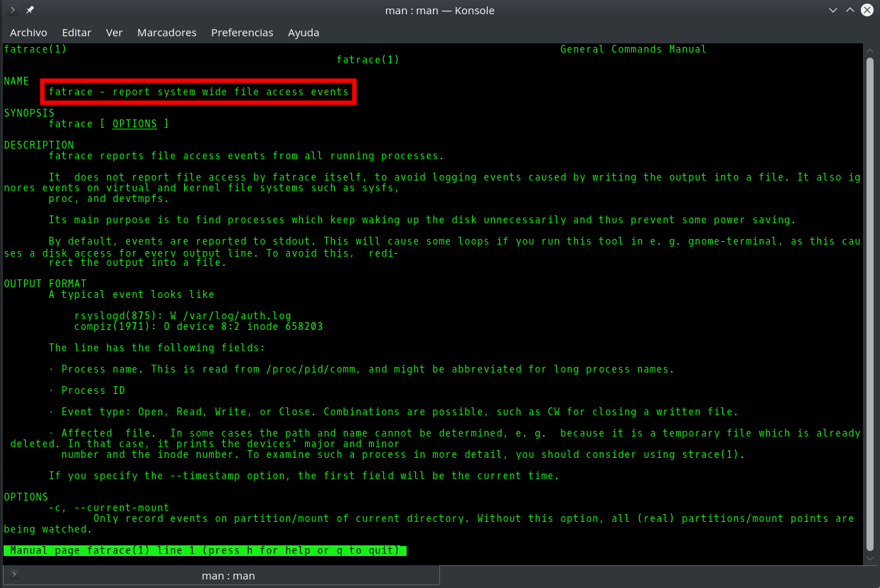Click the highlighted manual page status line
The width and height of the screenshot is (880, 588).
coord(205,550)
